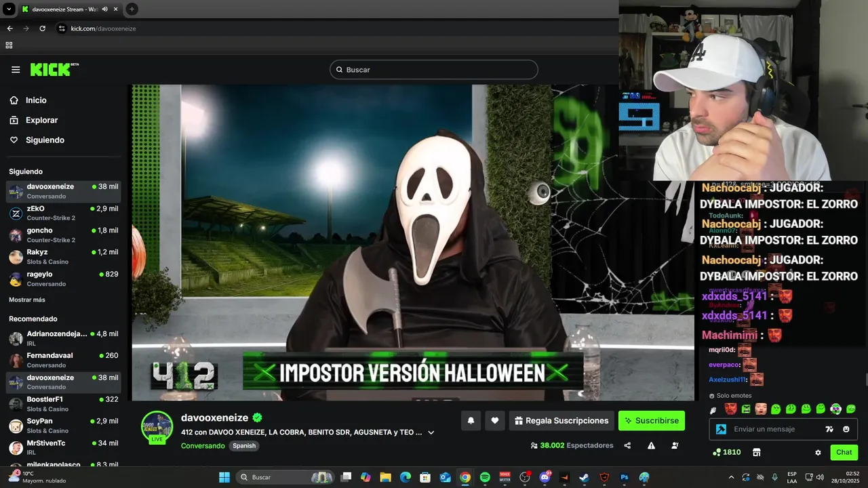868x488 pixels.
Task: Toggle the follow heart button
Action: 495,421
